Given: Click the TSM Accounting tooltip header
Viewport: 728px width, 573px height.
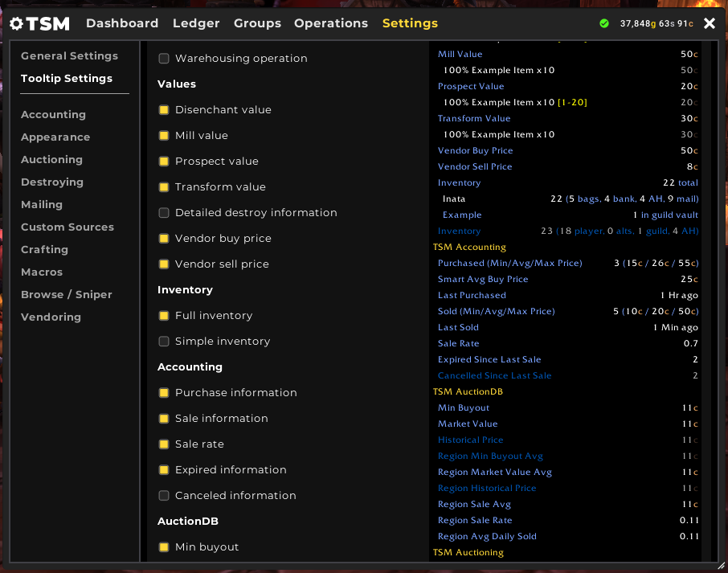Looking at the screenshot, I should (469, 247).
